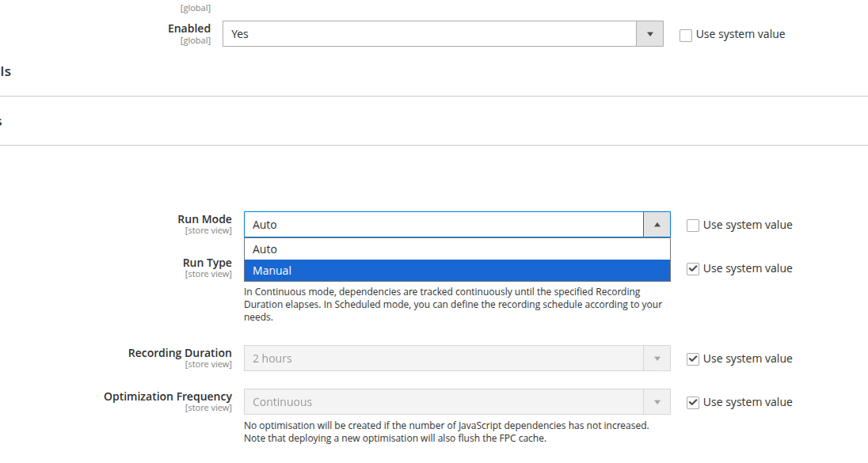
Task: Click the Optimization Frequency dropdown arrow
Action: pos(657,402)
